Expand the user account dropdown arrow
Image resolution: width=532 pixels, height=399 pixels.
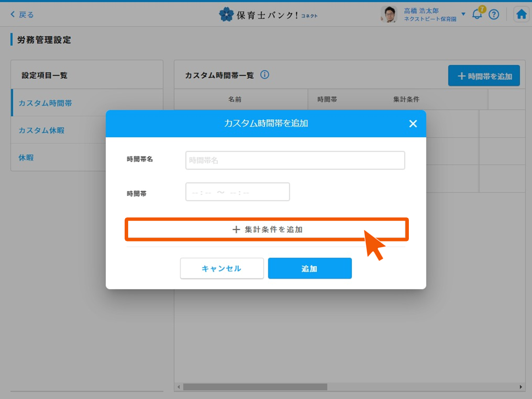463,14
